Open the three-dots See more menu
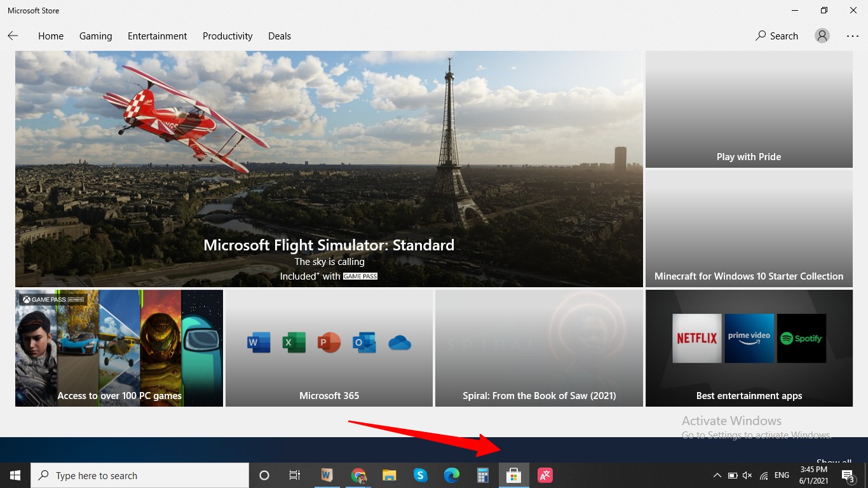This screenshot has width=868, height=488. point(853,36)
